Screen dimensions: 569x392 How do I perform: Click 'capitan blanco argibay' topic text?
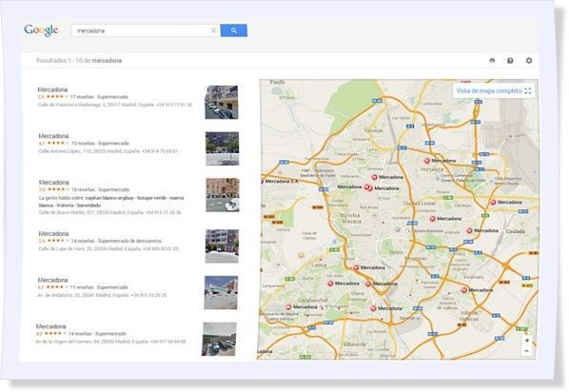point(109,198)
